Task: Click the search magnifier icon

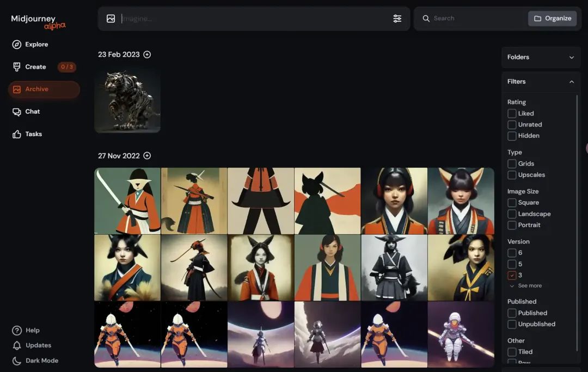Action: tap(426, 19)
